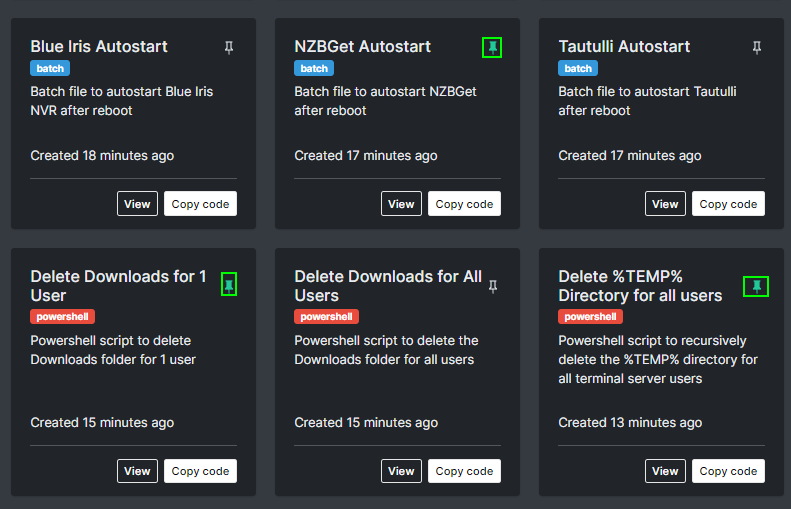The image size is (791, 509).
Task: Copy code of NZBGet Autostart
Action: 464,204
